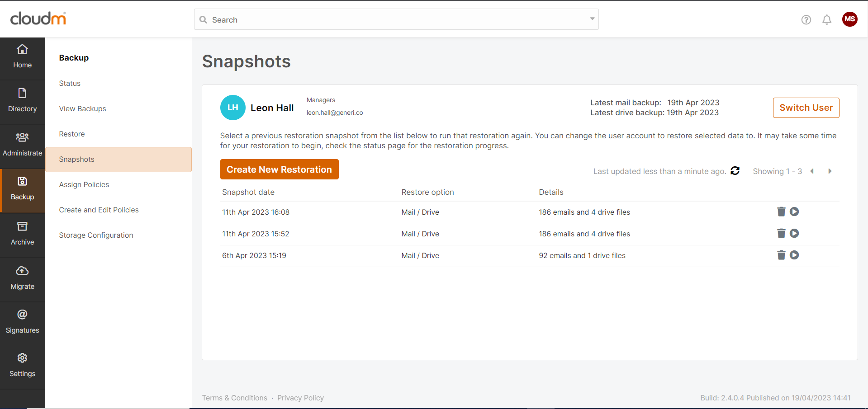Open the Signatures section
The image size is (868, 409).
[x=22, y=322]
